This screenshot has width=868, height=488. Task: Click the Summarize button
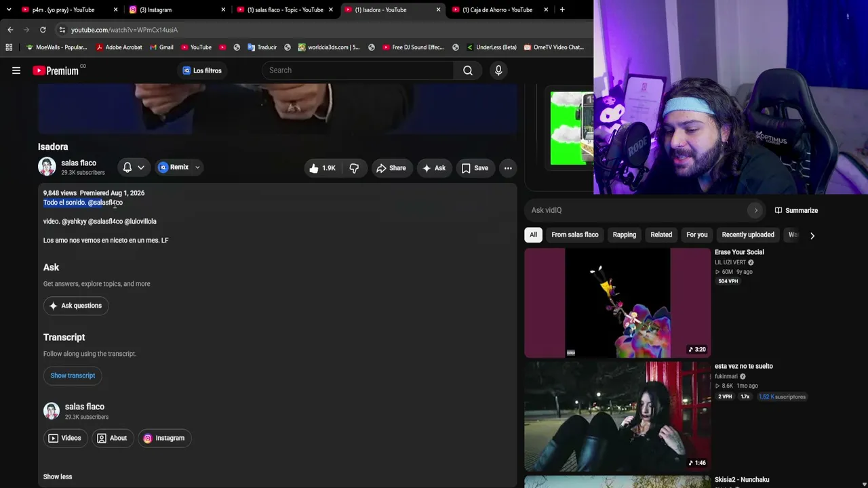coord(796,210)
